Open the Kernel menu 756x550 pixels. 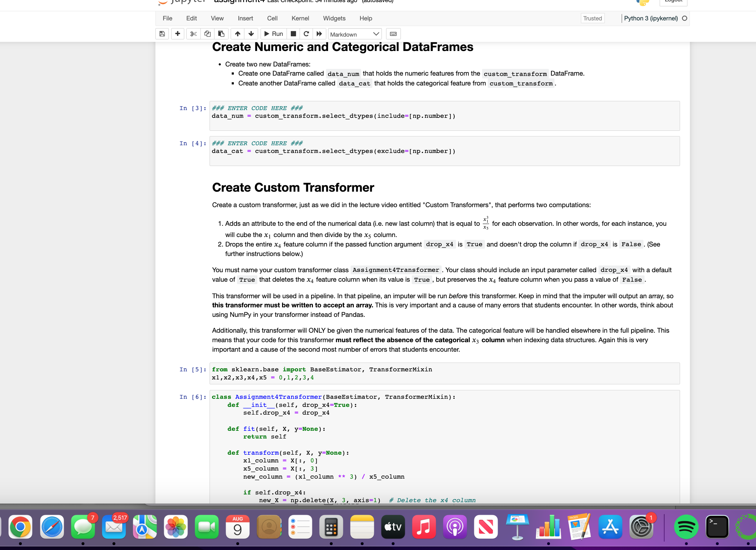[x=300, y=18]
